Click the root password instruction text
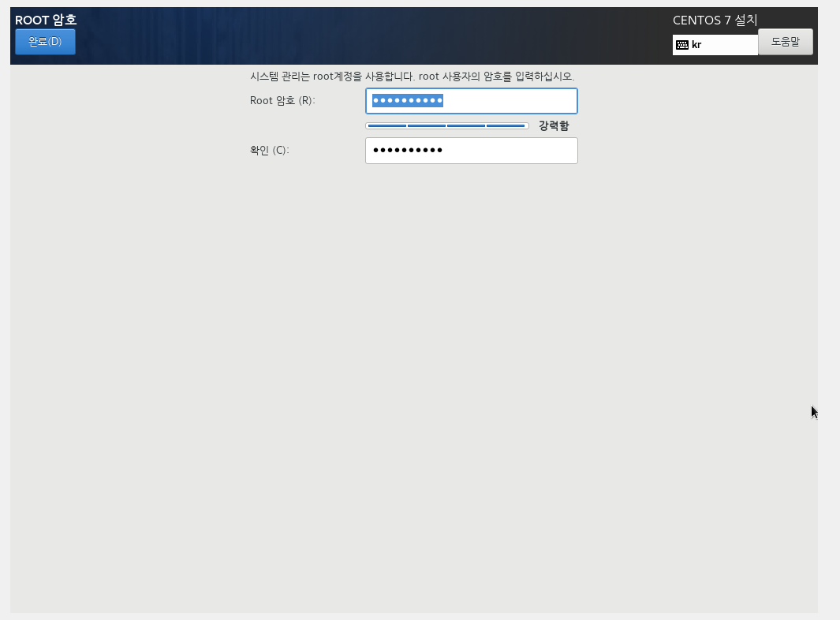This screenshot has width=840, height=620. (x=412, y=77)
